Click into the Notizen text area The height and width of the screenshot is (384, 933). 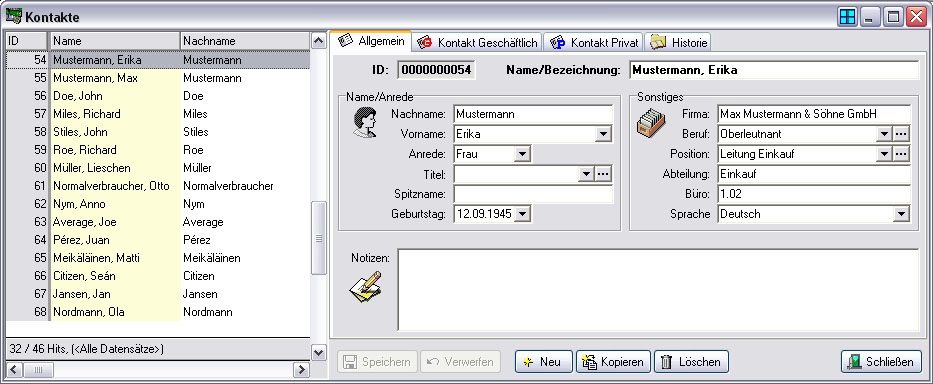pos(658,289)
